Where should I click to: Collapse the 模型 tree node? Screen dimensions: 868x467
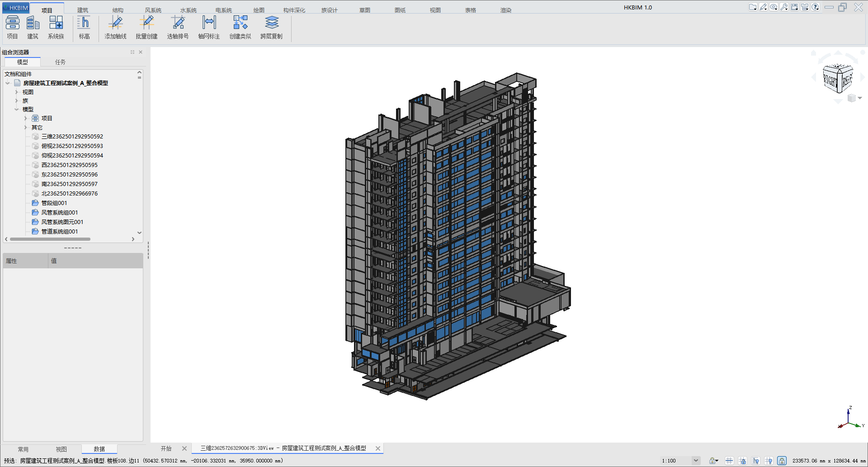click(17, 110)
